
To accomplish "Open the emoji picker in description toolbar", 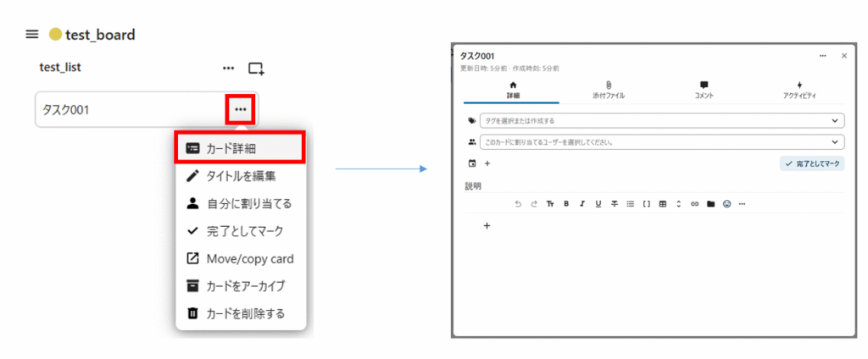I will (726, 204).
